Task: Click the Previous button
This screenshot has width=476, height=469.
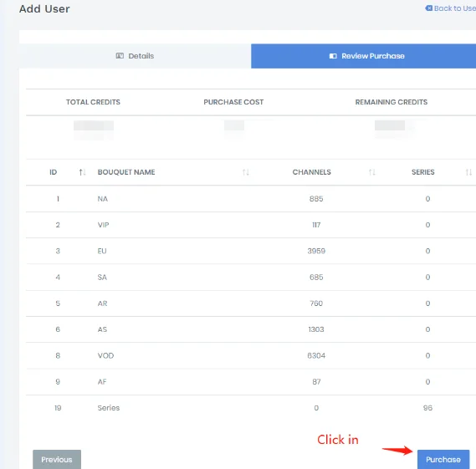Action: click(57, 459)
